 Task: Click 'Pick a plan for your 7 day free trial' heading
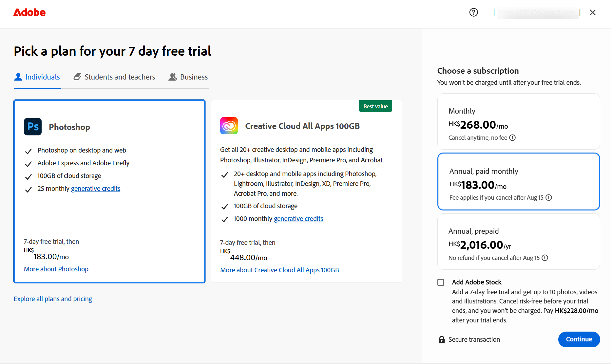(112, 51)
